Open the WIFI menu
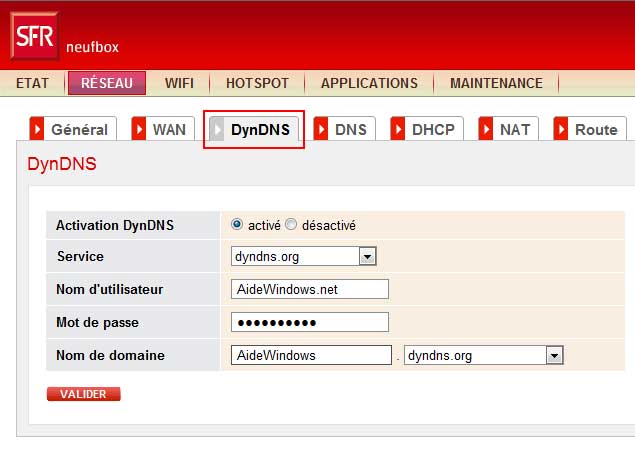 (179, 84)
